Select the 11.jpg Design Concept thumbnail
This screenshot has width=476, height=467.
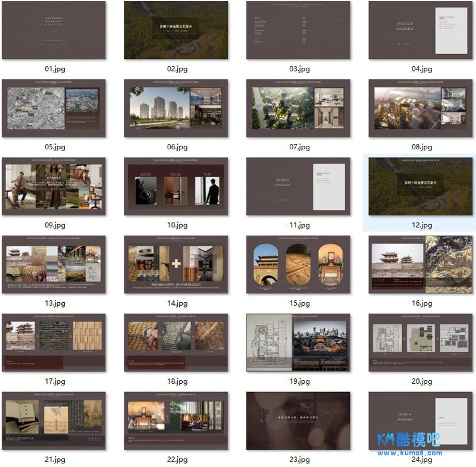pyautogui.click(x=298, y=186)
